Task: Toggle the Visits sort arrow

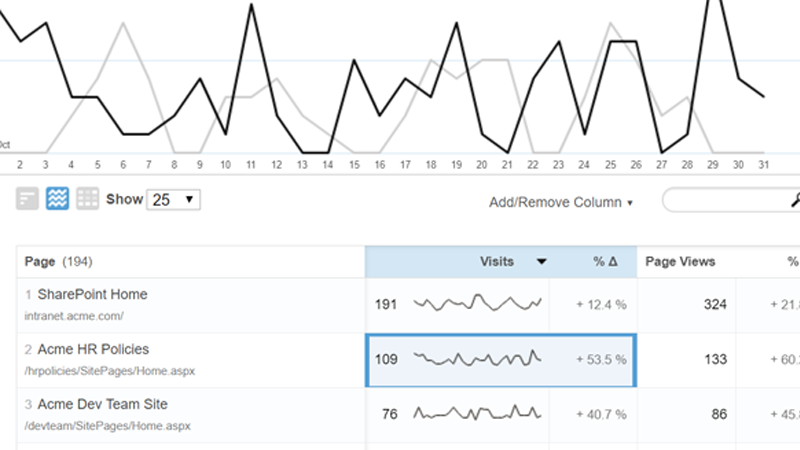Action: (541, 262)
